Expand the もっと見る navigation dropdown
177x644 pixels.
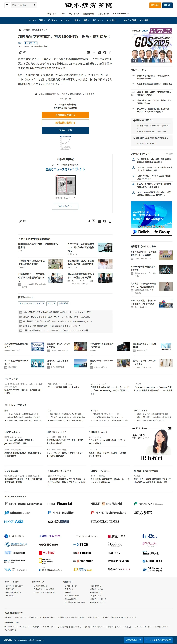(112, 20)
